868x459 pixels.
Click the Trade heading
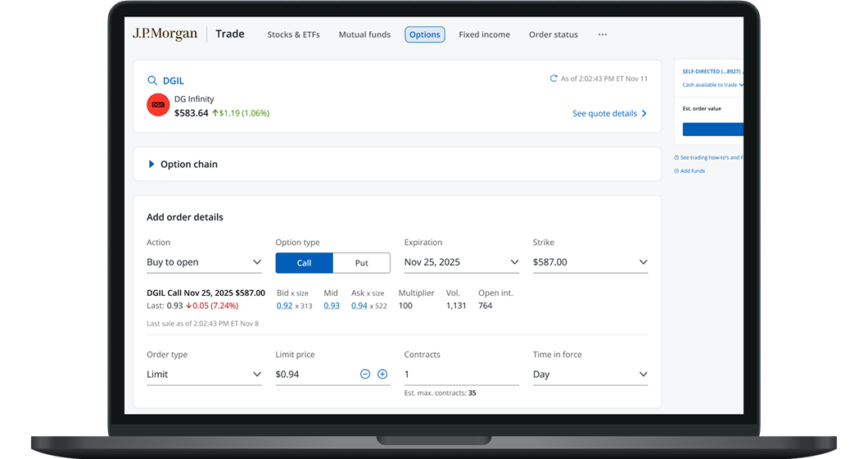pos(230,34)
